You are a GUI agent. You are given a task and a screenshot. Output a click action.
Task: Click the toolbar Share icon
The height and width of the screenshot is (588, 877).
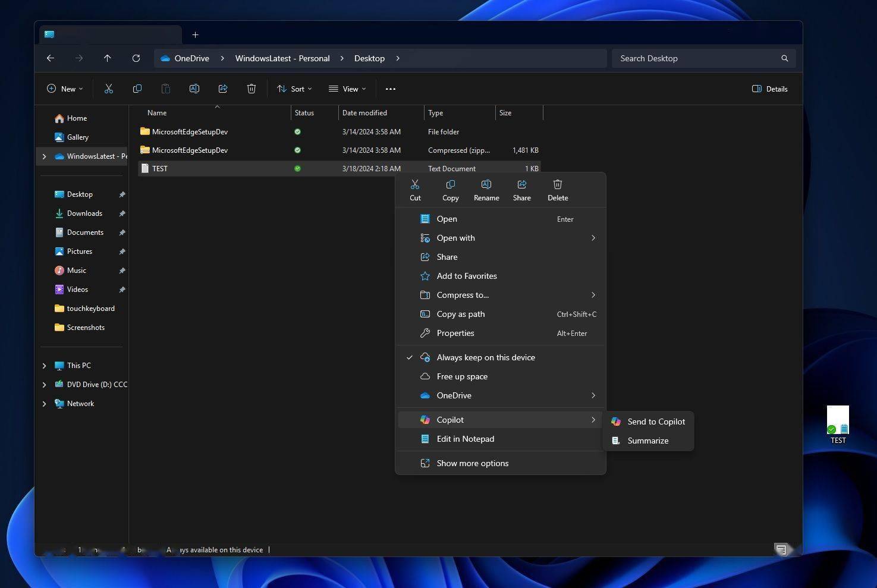point(223,89)
